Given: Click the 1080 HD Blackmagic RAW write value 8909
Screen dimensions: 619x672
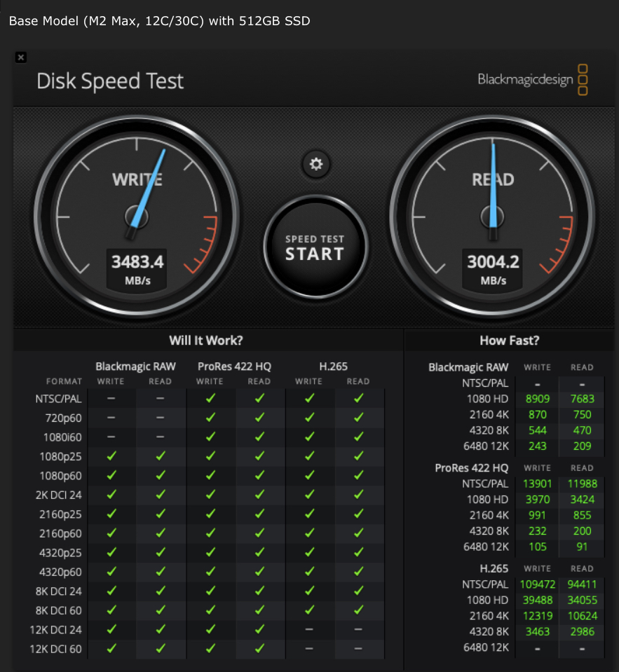Looking at the screenshot, I should coord(536,399).
